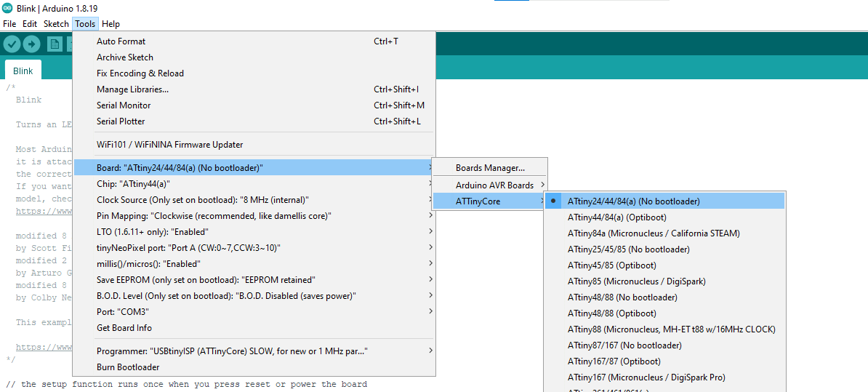
Task: Select ATtiny25/45/85 (No bootloader) board
Action: pyautogui.click(x=665, y=249)
